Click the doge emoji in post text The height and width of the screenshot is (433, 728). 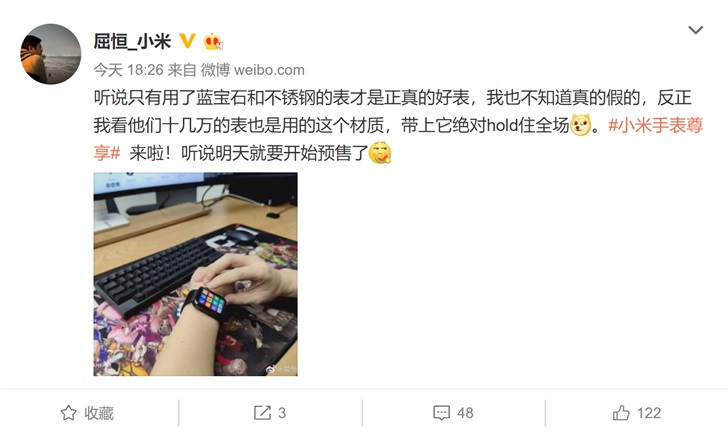(580, 125)
